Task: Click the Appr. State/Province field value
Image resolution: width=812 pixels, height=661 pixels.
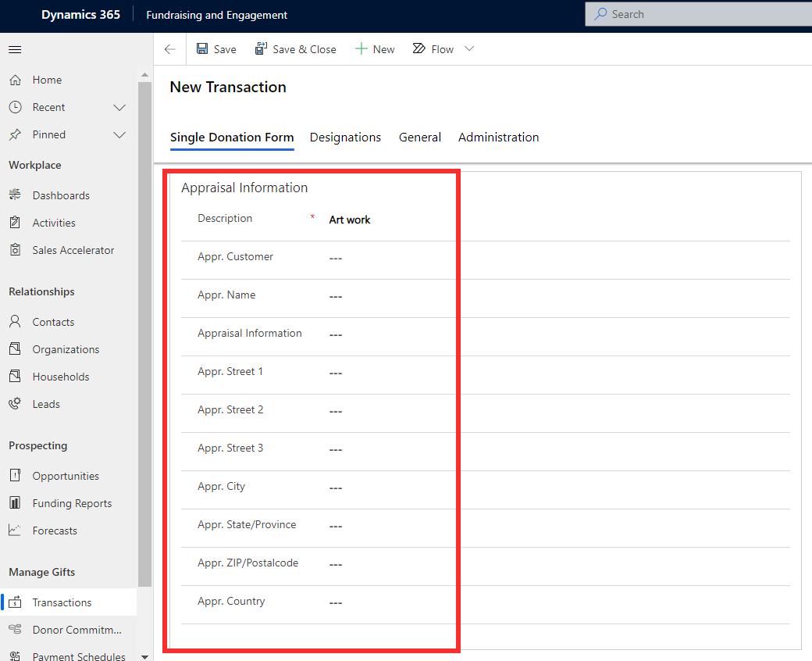Action: click(336, 527)
